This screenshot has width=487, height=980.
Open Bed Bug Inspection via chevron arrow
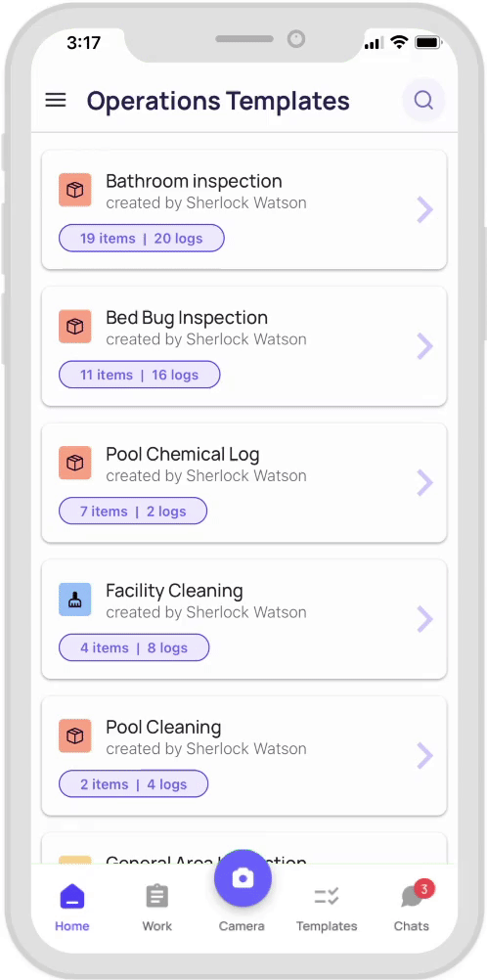tap(425, 346)
